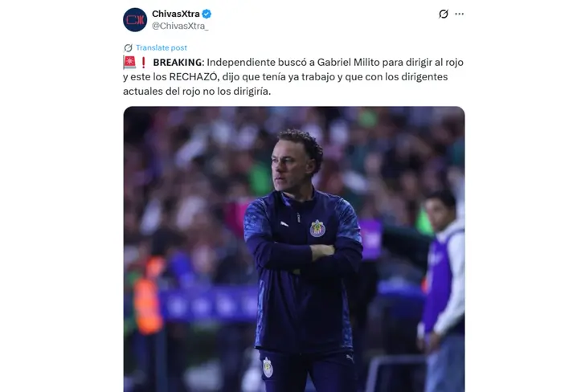Open the ChivasXtra display name link
Viewport: 585px width, 392px height.
[176, 14]
